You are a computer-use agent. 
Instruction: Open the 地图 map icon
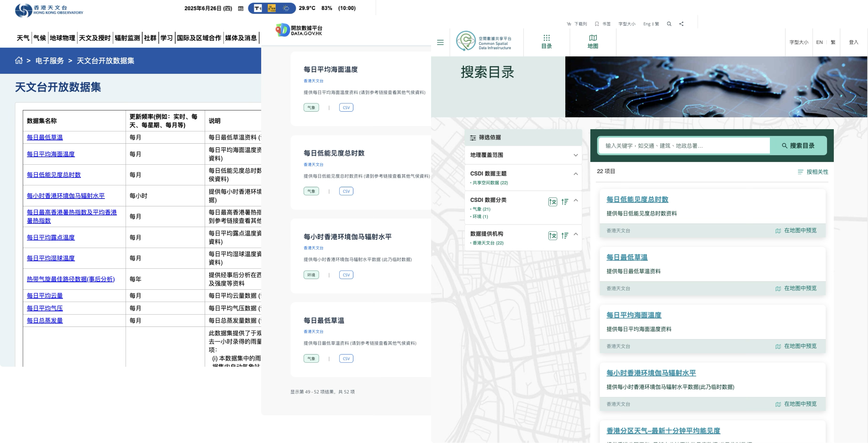[593, 38]
